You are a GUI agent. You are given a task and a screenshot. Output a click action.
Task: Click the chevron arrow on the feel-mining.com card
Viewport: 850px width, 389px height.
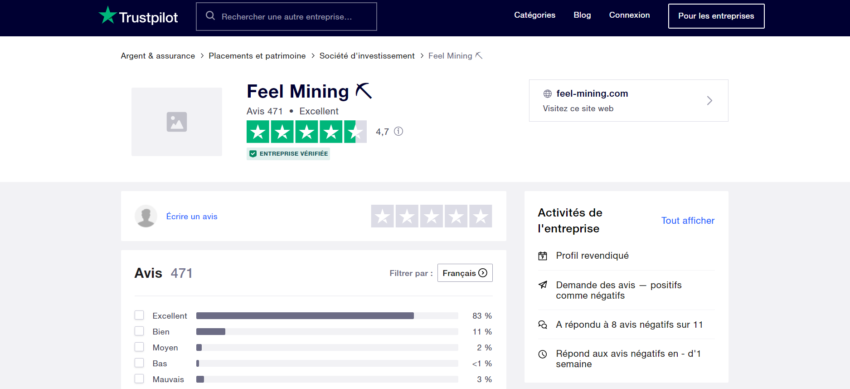(x=710, y=101)
